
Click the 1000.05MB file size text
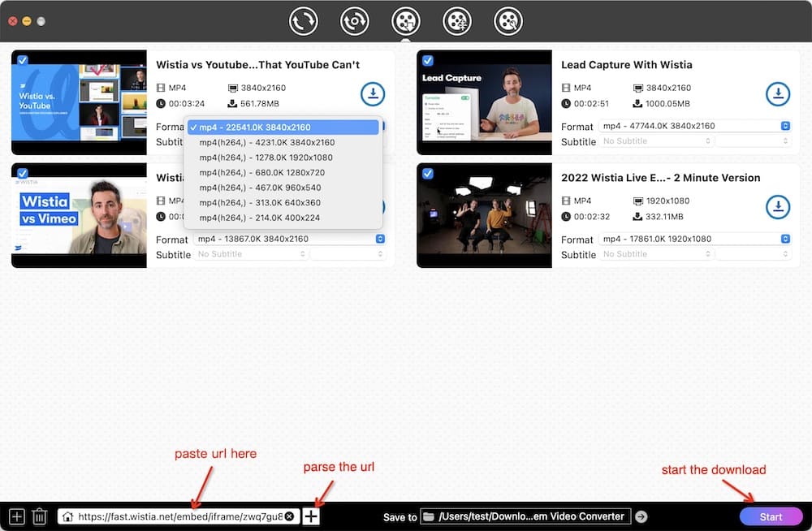pyautogui.click(x=667, y=104)
